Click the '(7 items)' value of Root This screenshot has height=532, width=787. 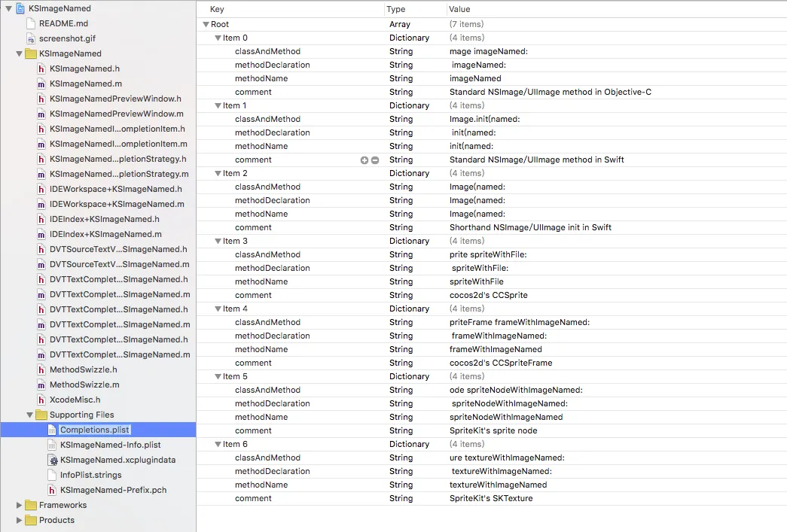coord(466,24)
